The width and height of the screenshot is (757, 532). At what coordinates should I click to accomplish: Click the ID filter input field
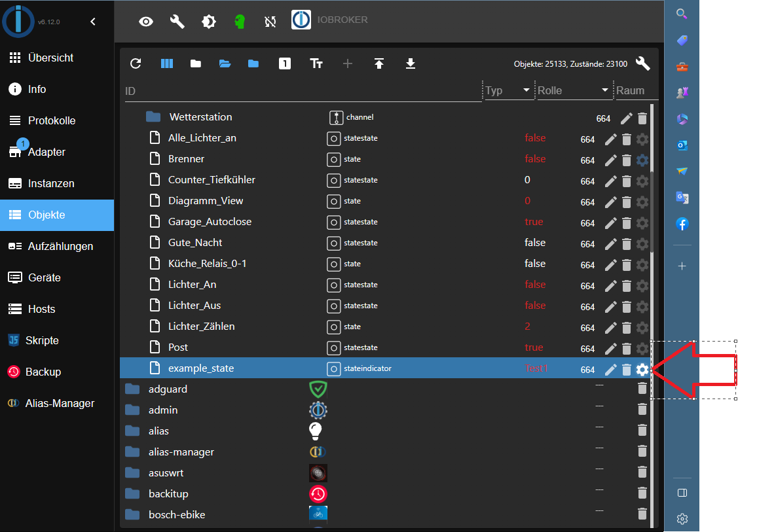(301, 91)
